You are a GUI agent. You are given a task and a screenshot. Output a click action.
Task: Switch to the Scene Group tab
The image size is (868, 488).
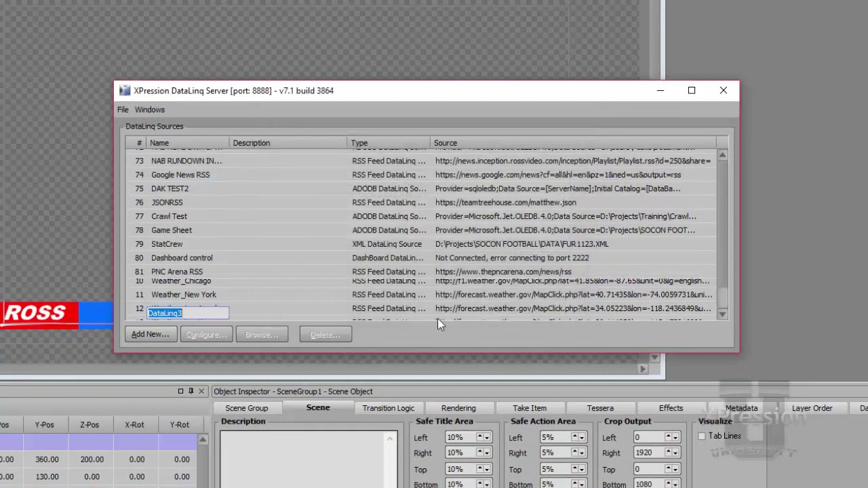pyautogui.click(x=247, y=408)
